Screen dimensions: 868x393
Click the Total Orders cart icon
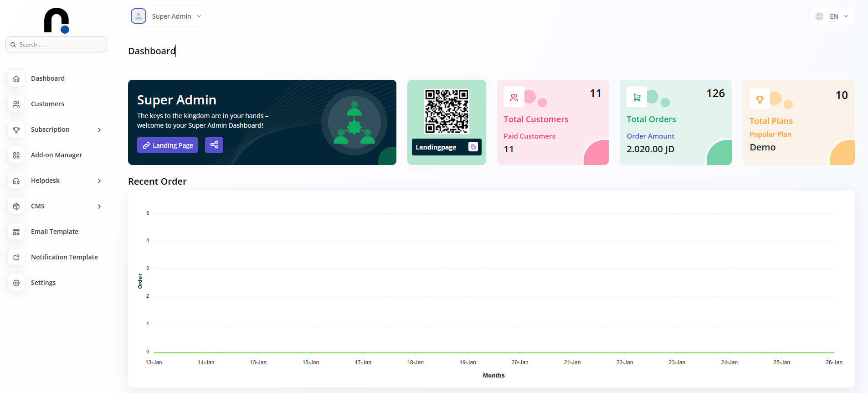[x=637, y=97]
